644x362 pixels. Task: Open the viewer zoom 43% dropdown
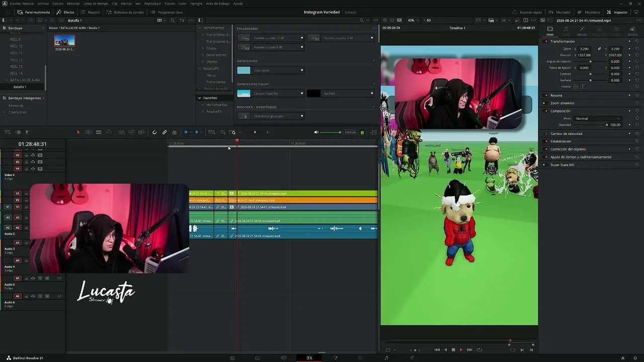point(413,20)
